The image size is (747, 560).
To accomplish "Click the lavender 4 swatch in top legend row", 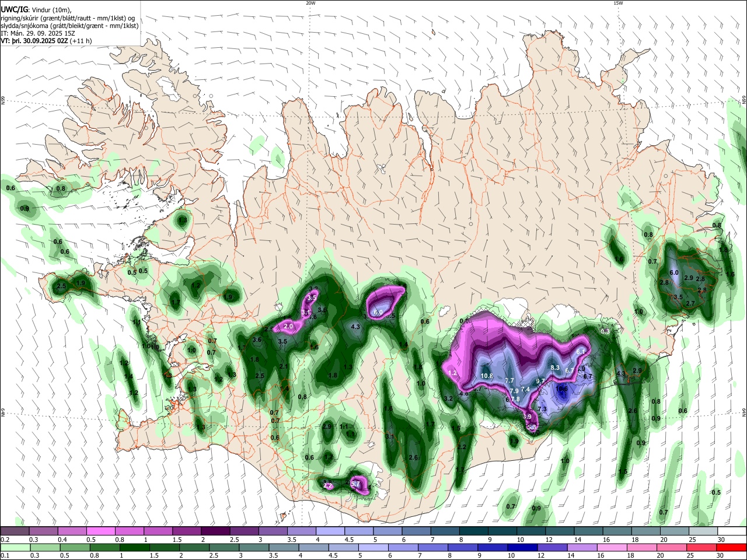I will coord(330,531).
